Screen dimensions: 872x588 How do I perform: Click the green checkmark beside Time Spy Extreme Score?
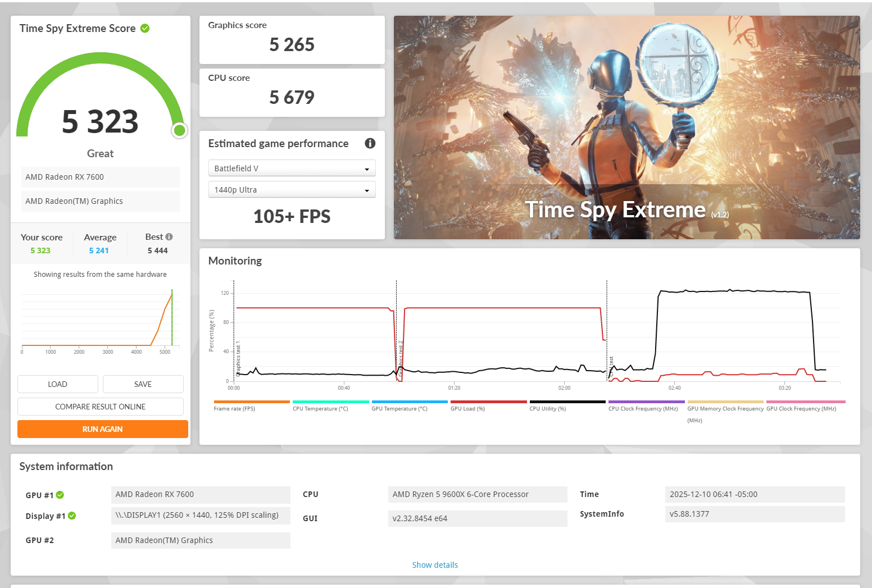(x=145, y=28)
